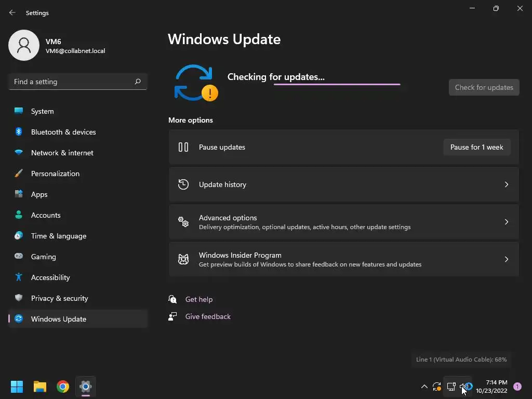Go to Privacy & security
Screen dimensions: 532x399
click(78, 298)
